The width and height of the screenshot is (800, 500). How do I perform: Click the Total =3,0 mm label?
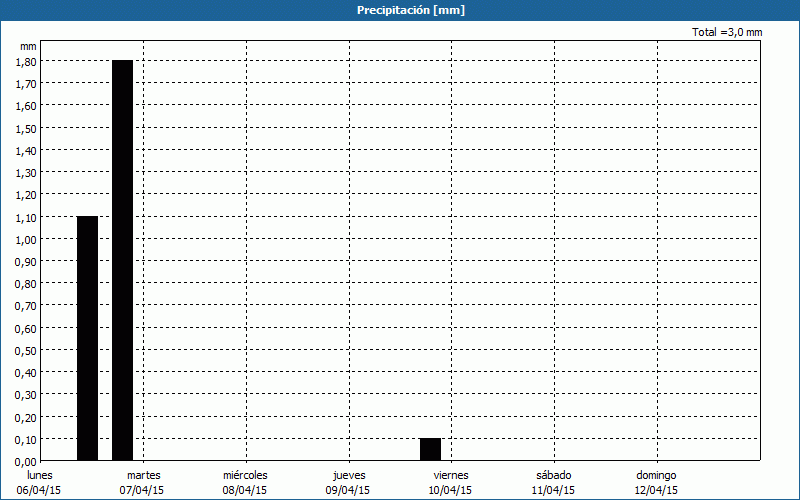[727, 33]
